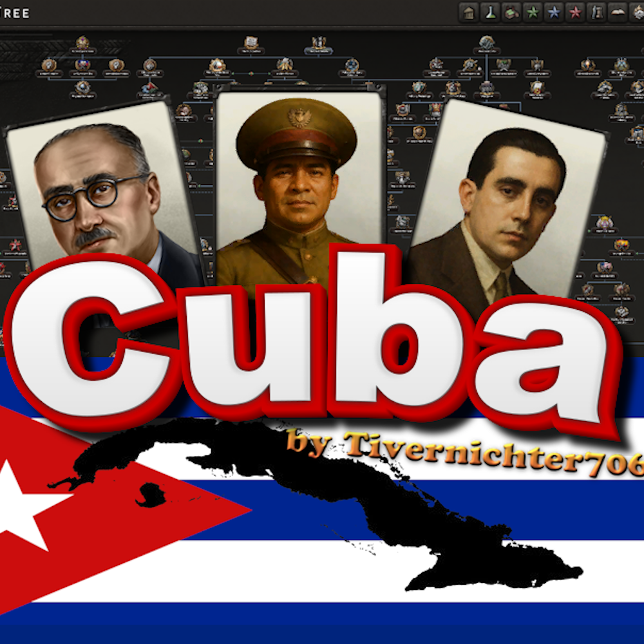Select the green star toolbar icon
Image resolution: width=644 pixels, height=644 pixels.
click(x=533, y=13)
